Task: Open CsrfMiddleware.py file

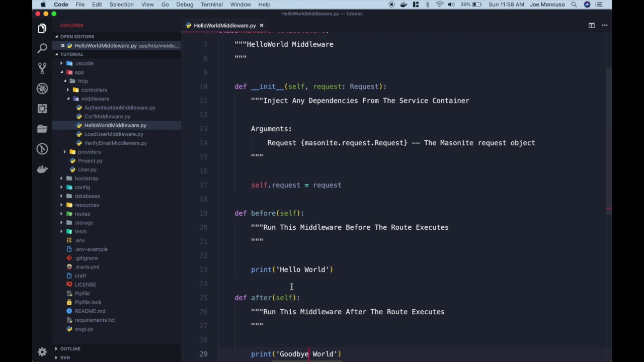Action: 107,117
